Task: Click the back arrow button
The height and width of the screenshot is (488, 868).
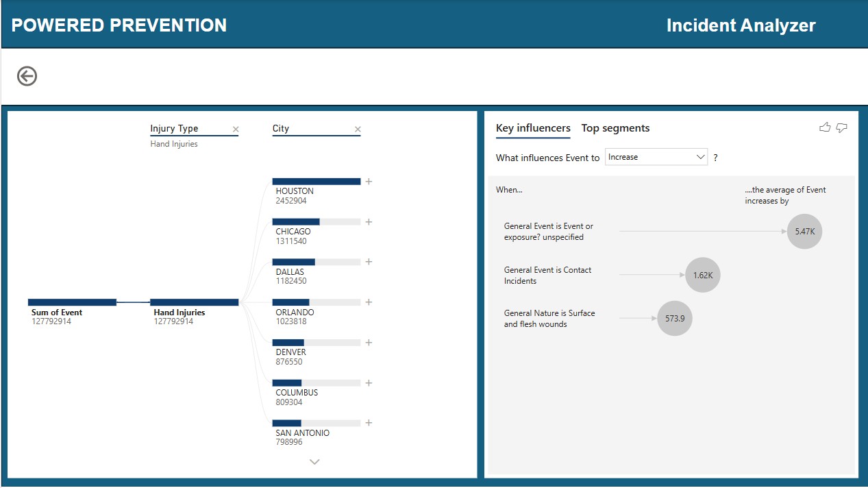Action: [27, 76]
